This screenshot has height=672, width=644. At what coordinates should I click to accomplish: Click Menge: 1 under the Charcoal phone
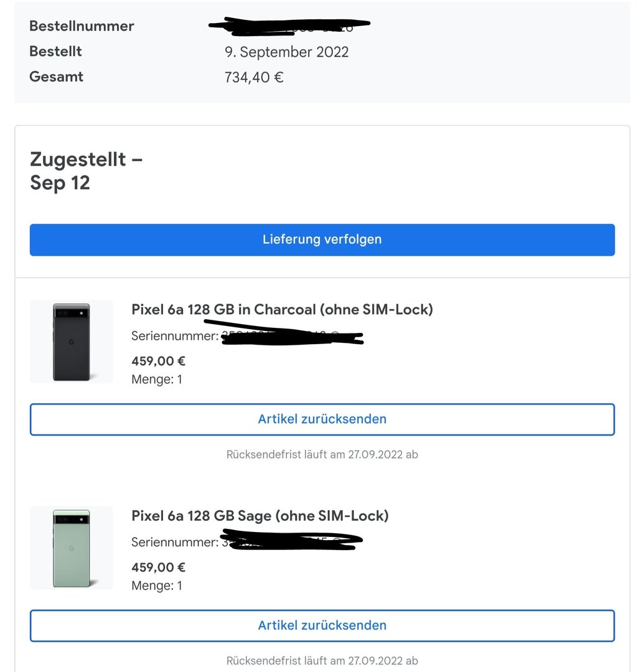point(157,379)
